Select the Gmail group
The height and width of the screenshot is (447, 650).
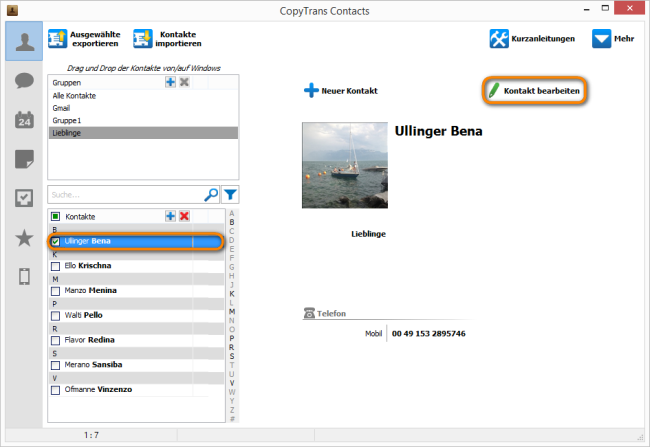pos(62,107)
